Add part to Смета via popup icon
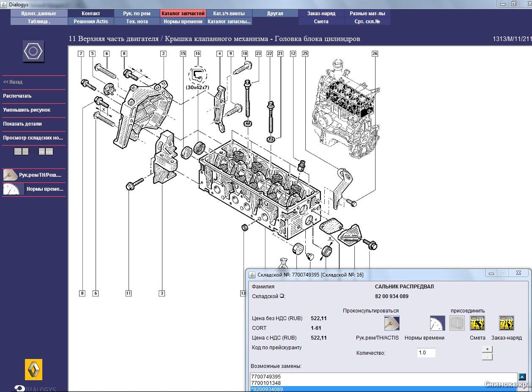This screenshot has width=532, height=392. click(477, 323)
